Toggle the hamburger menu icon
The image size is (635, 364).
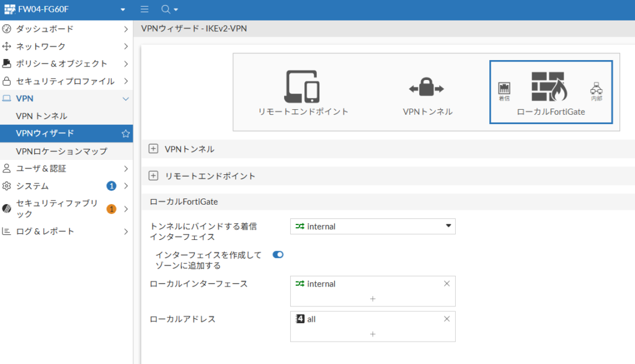144,9
